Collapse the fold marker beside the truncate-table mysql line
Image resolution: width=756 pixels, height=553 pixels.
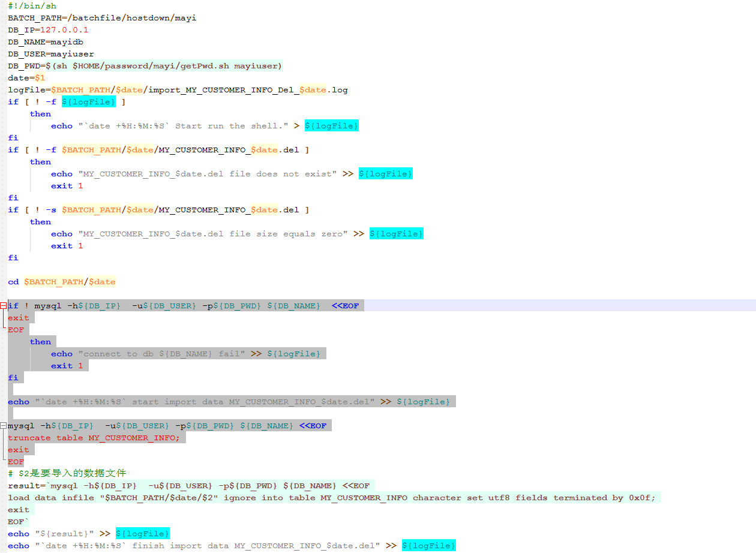(4, 426)
